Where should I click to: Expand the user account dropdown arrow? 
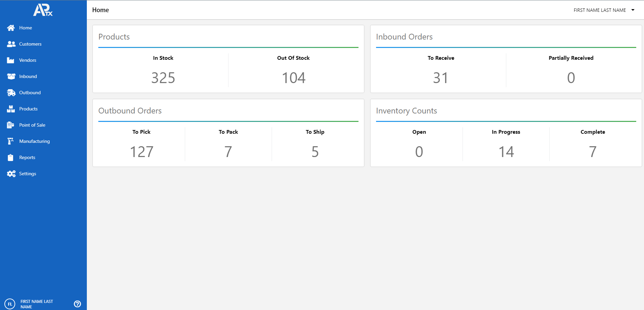coord(633,10)
